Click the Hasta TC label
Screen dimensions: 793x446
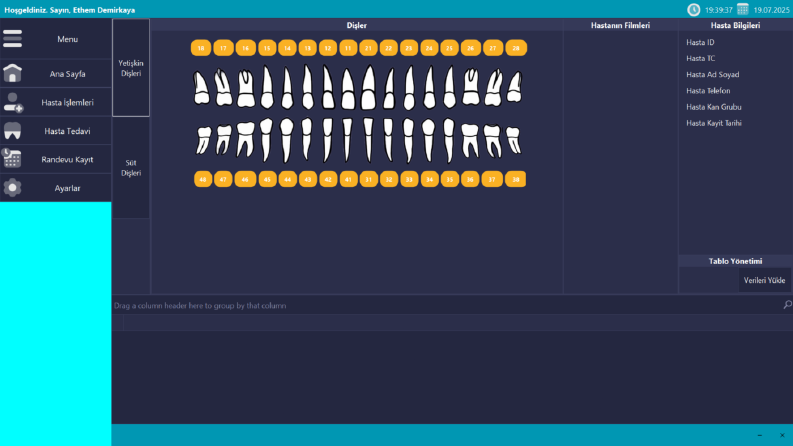tap(700, 59)
